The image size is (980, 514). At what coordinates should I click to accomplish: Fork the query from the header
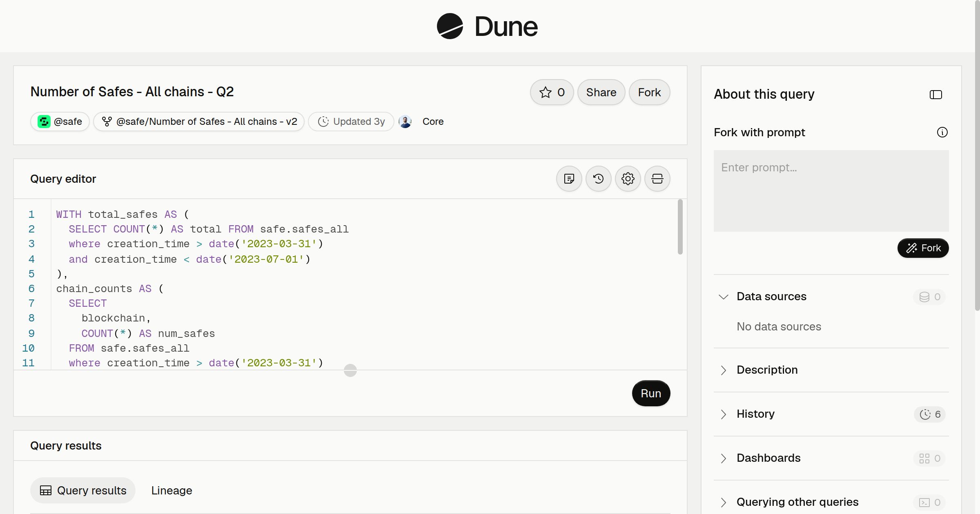[x=649, y=92]
